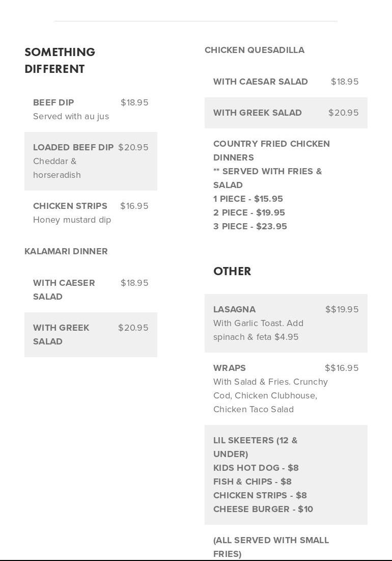The height and width of the screenshot is (561, 392).
Task: Click the Loaded Beef Dip item title
Action: tap(73, 147)
